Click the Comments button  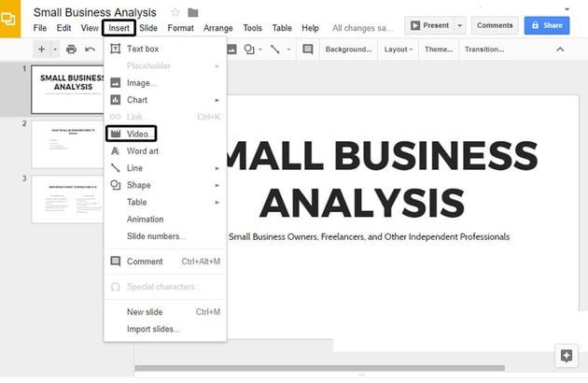[x=495, y=25]
